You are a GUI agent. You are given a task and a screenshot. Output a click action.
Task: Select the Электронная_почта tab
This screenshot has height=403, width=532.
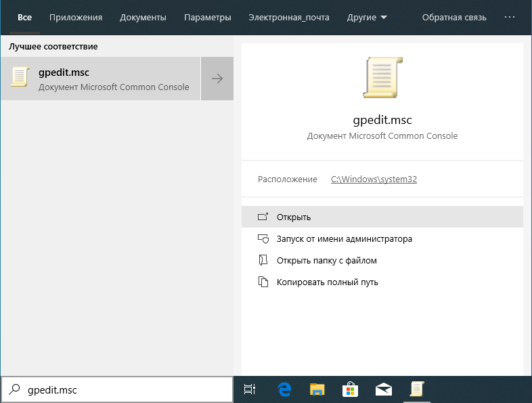(289, 18)
